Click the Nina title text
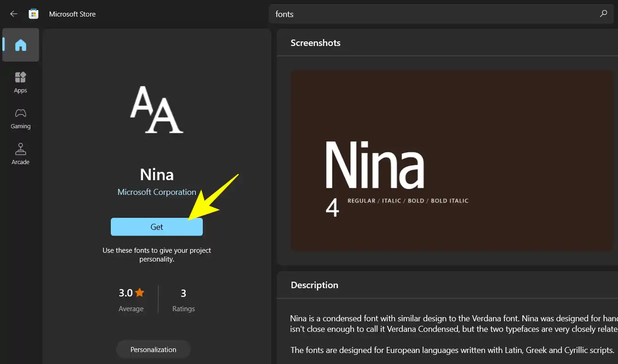618x364 pixels. pyautogui.click(x=157, y=175)
